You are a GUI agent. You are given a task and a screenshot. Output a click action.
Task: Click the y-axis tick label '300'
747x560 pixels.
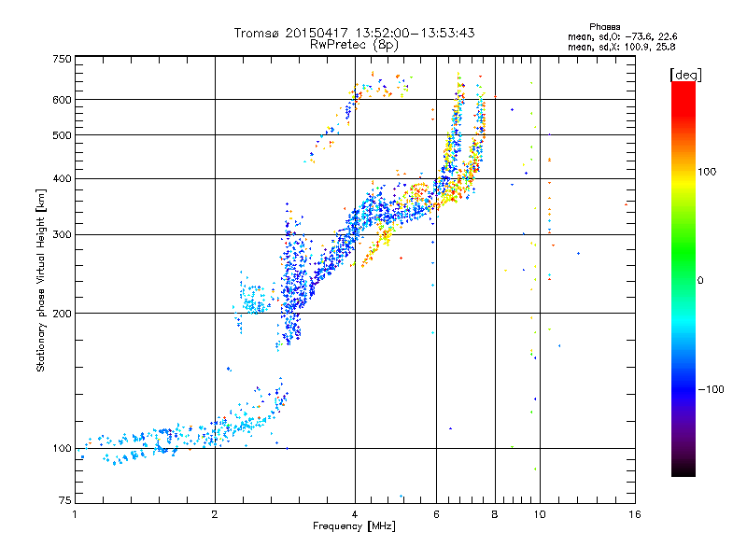coord(62,234)
